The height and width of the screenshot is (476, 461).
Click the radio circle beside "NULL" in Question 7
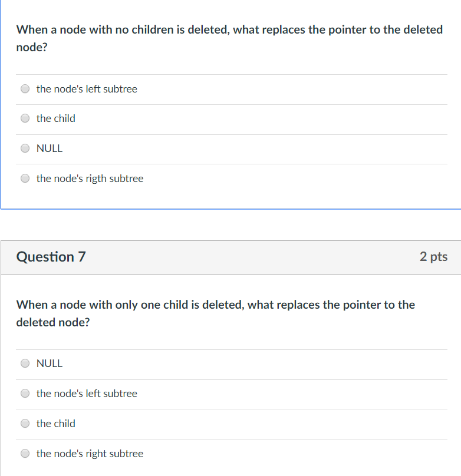pos(25,363)
